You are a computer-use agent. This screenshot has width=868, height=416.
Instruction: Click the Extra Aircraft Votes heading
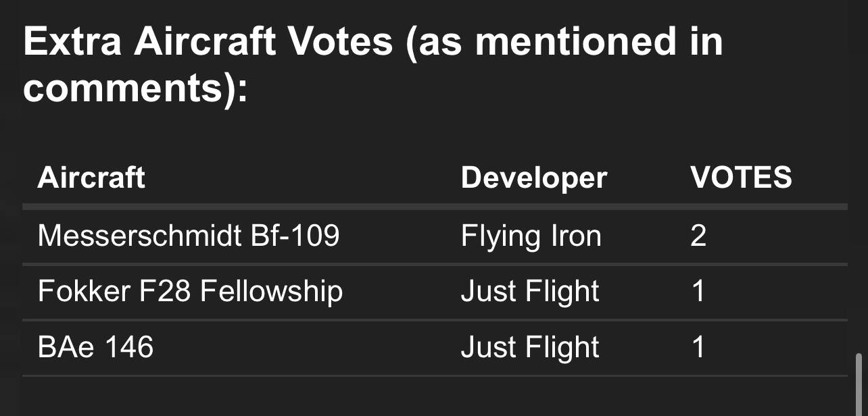(x=373, y=65)
